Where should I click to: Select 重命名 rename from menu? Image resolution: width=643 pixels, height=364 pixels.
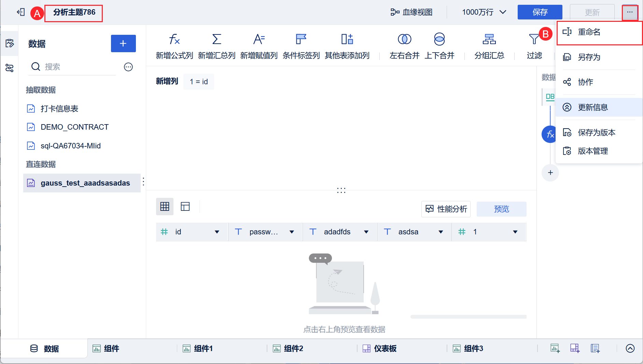coord(599,32)
